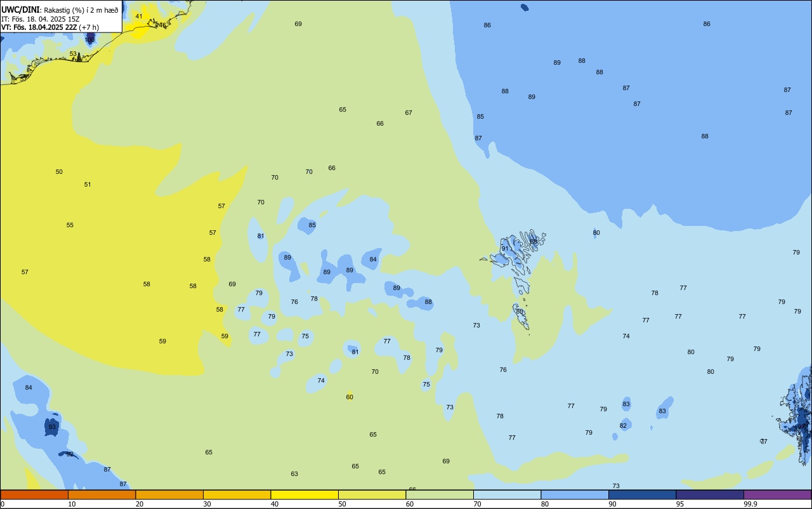Click the light green 60–70 legend swatch

pyautogui.click(x=440, y=494)
